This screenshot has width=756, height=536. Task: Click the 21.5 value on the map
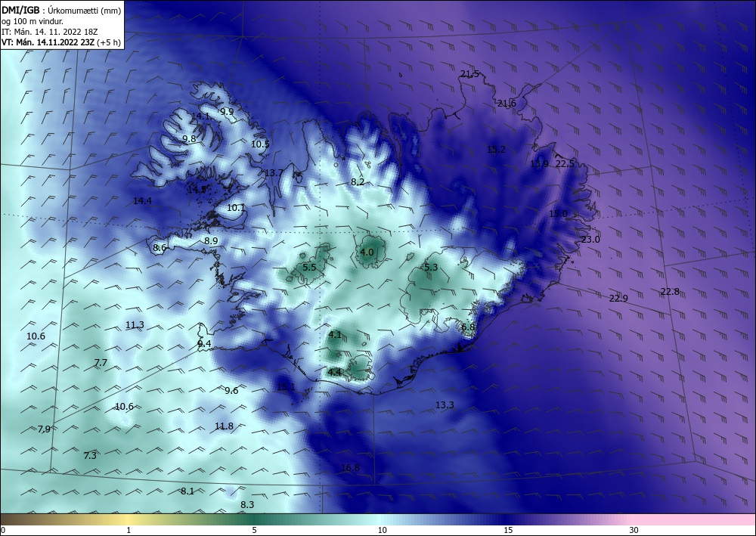[469, 74]
